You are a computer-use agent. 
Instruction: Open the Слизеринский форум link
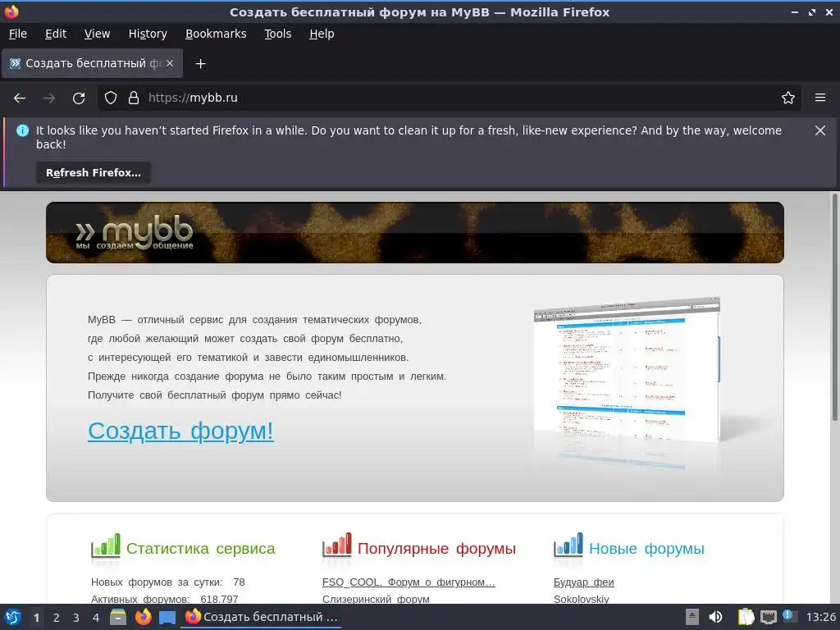tap(376, 599)
